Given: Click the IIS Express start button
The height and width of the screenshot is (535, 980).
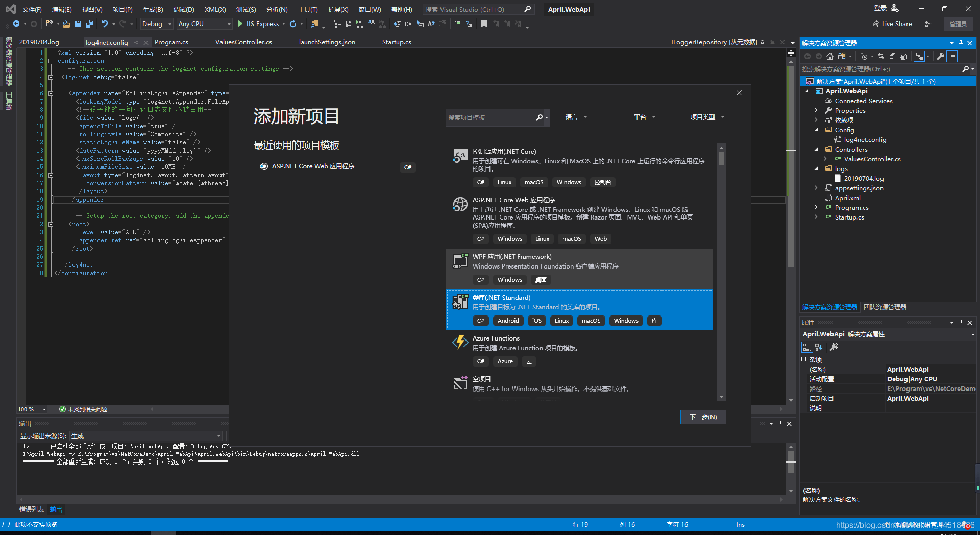Looking at the screenshot, I should 258,24.
